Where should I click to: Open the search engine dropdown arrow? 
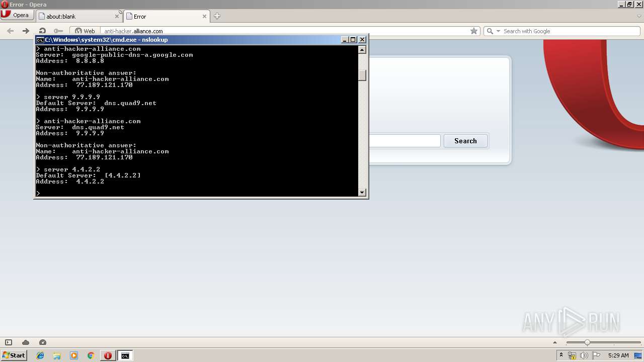[499, 31]
